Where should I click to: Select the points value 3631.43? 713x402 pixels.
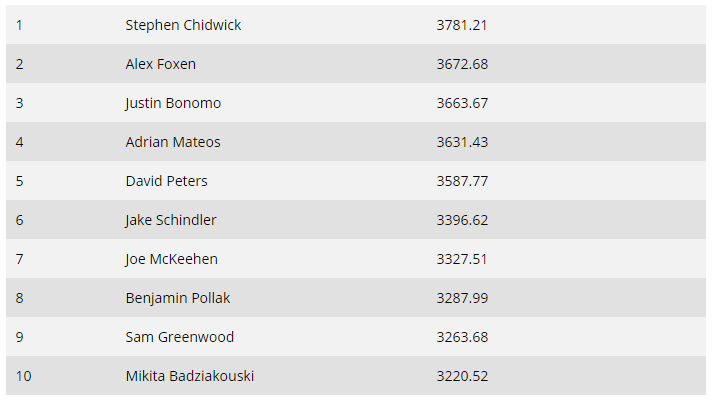click(462, 142)
